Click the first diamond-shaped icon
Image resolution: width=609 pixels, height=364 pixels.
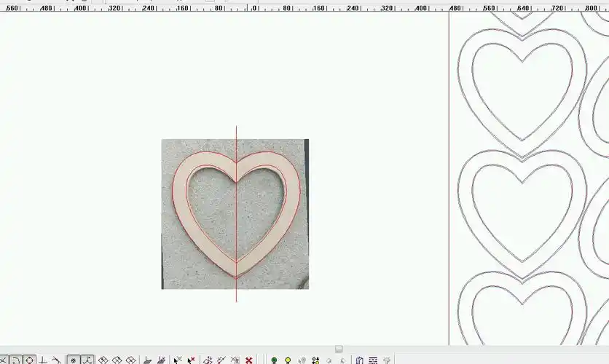coord(103,360)
